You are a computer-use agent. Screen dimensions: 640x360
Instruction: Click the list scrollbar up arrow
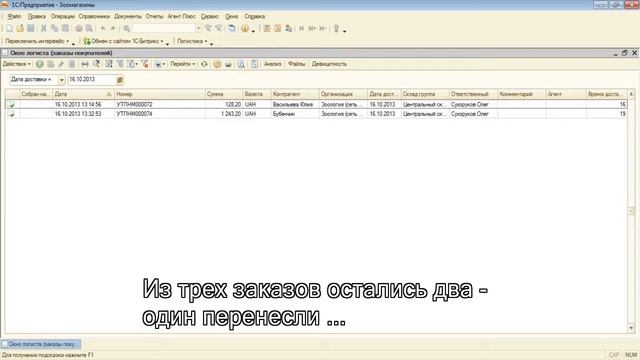click(x=631, y=94)
